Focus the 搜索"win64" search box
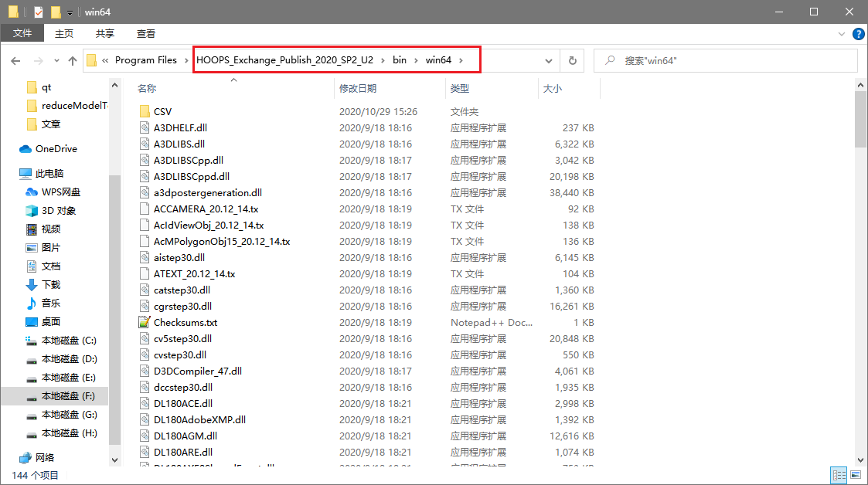This screenshot has width=868, height=485. (725, 61)
